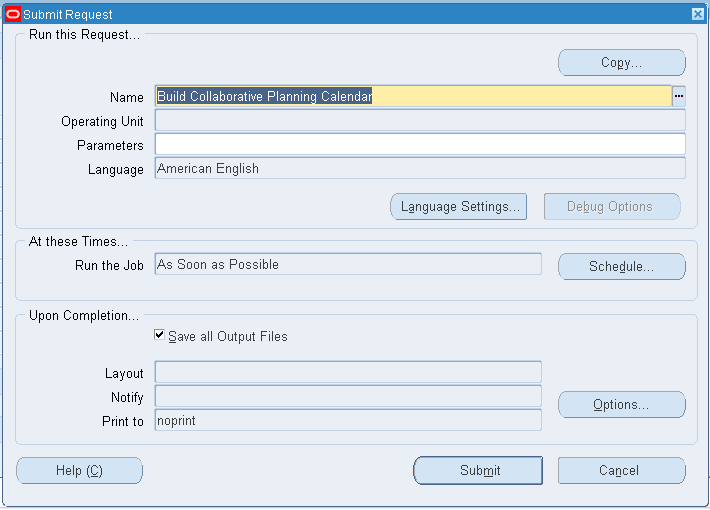
Task: Focus the Name field with Build Collaborative Planning Calendar
Action: (x=413, y=96)
